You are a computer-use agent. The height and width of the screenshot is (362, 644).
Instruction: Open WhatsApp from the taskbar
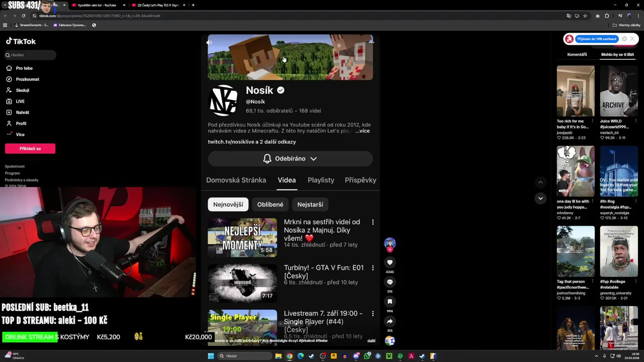point(367,356)
